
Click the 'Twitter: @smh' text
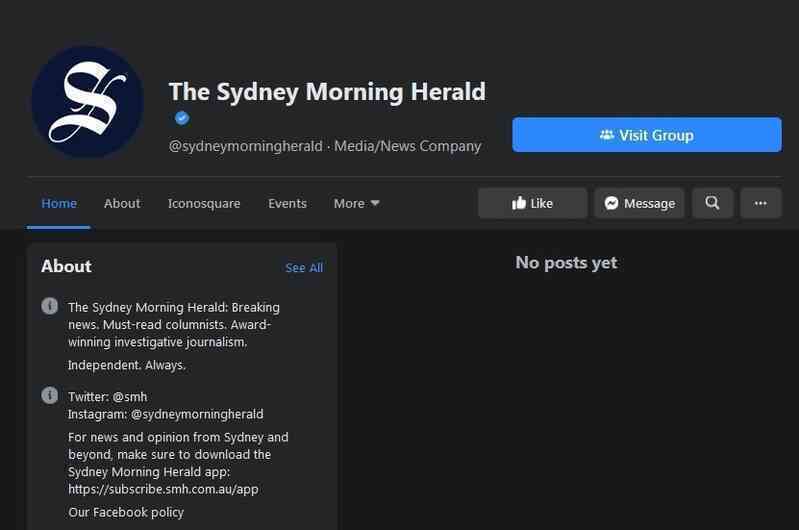(x=108, y=396)
